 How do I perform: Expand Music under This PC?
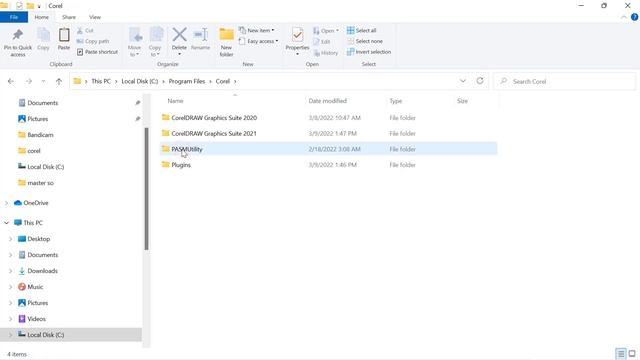11,287
